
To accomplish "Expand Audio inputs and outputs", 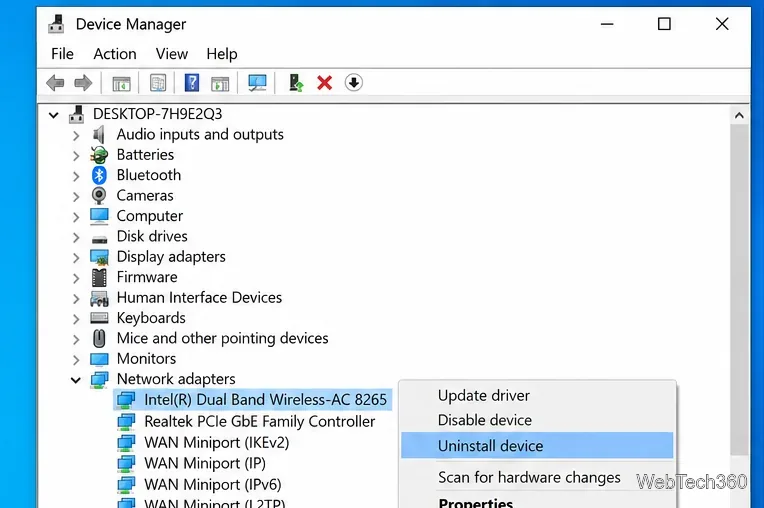I will pyautogui.click(x=76, y=135).
